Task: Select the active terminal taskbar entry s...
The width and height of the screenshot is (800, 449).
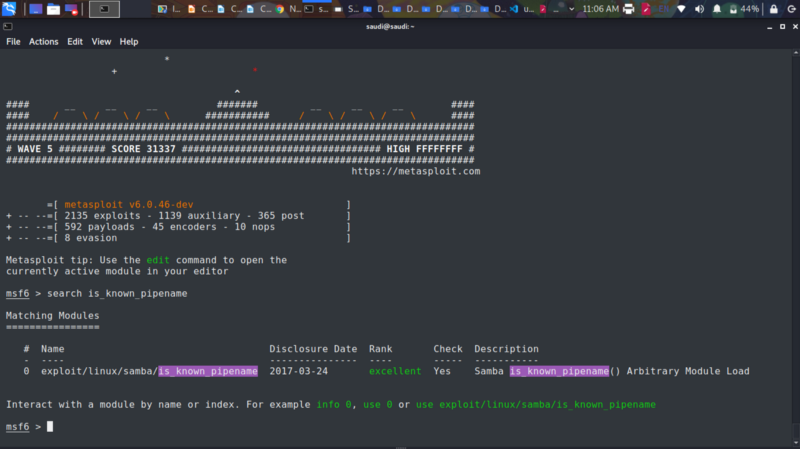Action: 317,9
